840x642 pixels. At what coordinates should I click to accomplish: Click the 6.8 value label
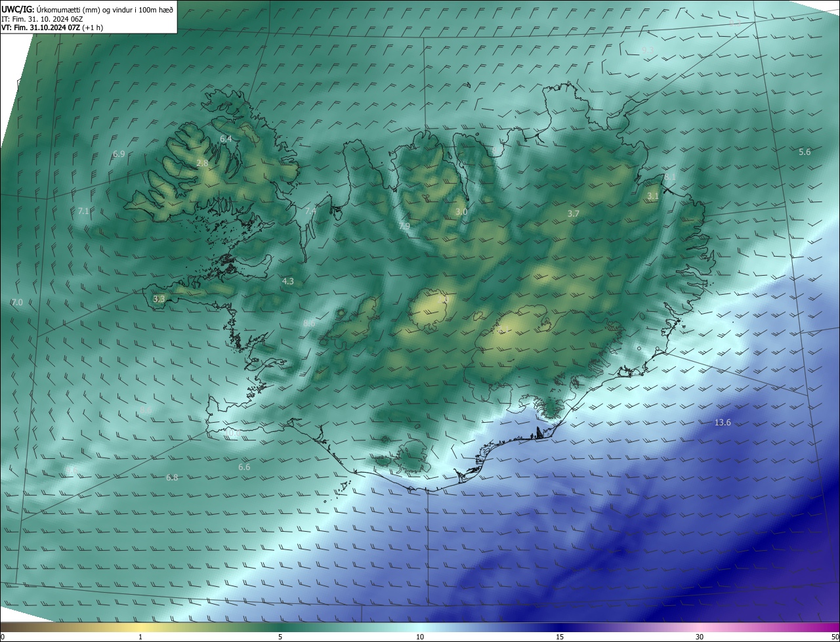tap(172, 478)
